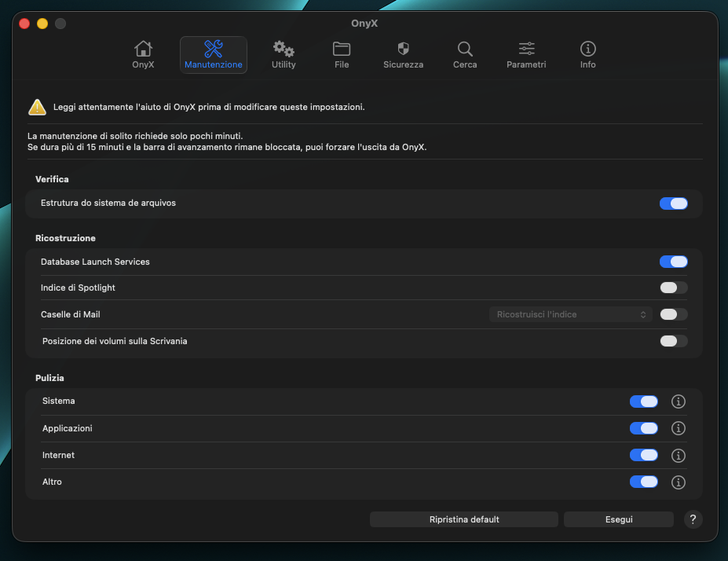Disable the Estrutura do sistema de arquivos switch

pyautogui.click(x=673, y=203)
